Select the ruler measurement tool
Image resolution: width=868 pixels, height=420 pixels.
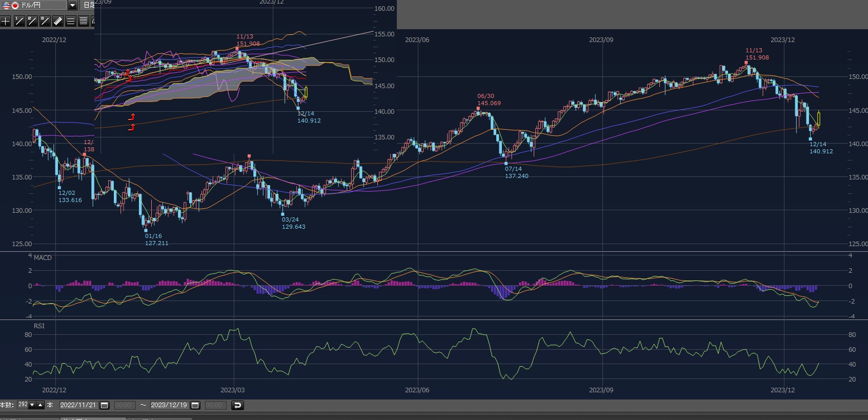click(x=58, y=21)
